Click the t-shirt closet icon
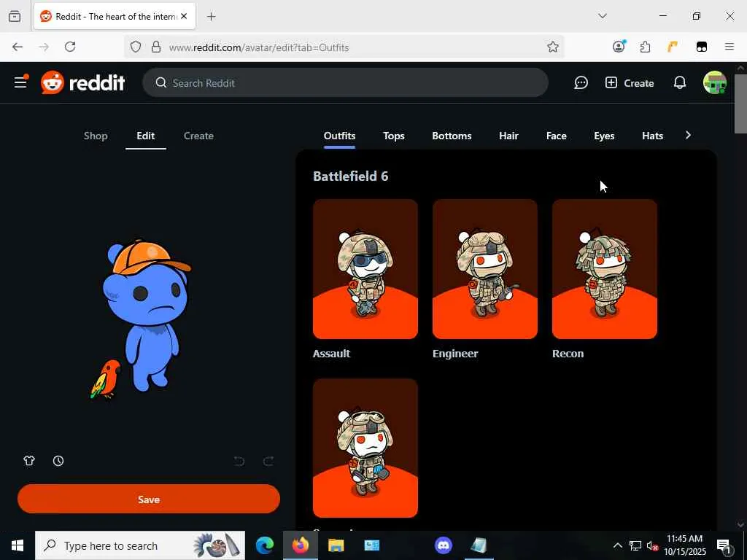This screenshot has height=560, width=747. click(29, 461)
